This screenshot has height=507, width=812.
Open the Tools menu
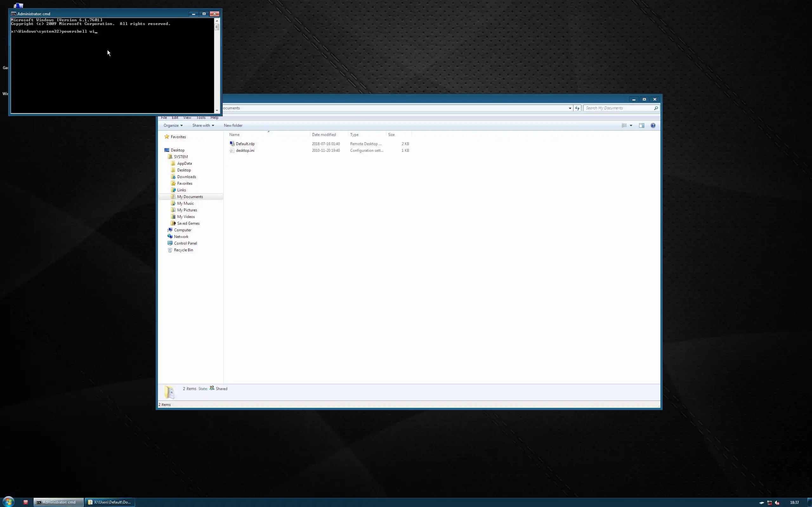tap(201, 118)
